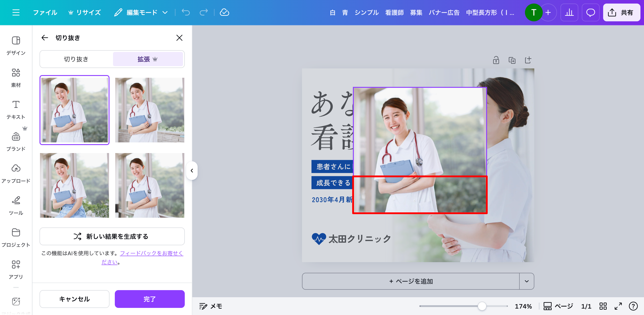
Task: Open the comments speech bubble
Action: coord(590,12)
